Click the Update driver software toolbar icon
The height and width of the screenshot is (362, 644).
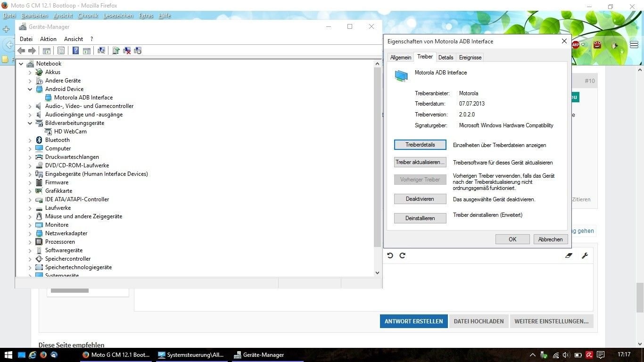coord(116,50)
